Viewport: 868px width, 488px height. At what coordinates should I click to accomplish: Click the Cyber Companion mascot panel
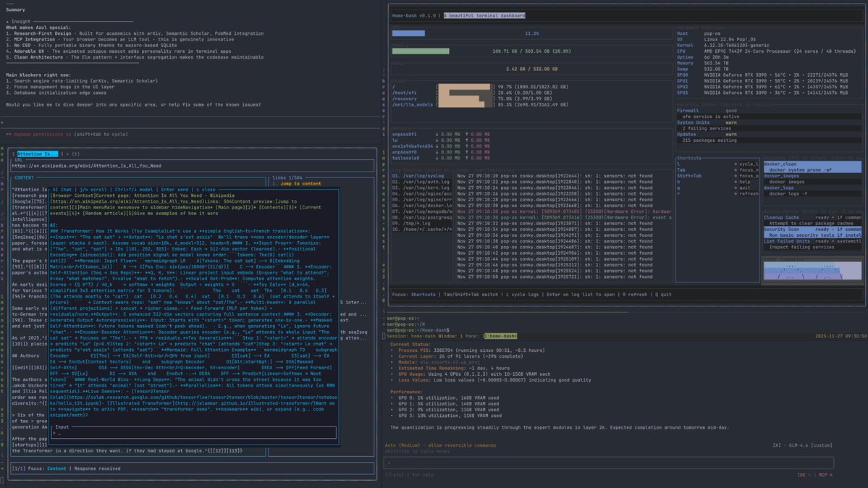pyautogui.click(x=812, y=271)
